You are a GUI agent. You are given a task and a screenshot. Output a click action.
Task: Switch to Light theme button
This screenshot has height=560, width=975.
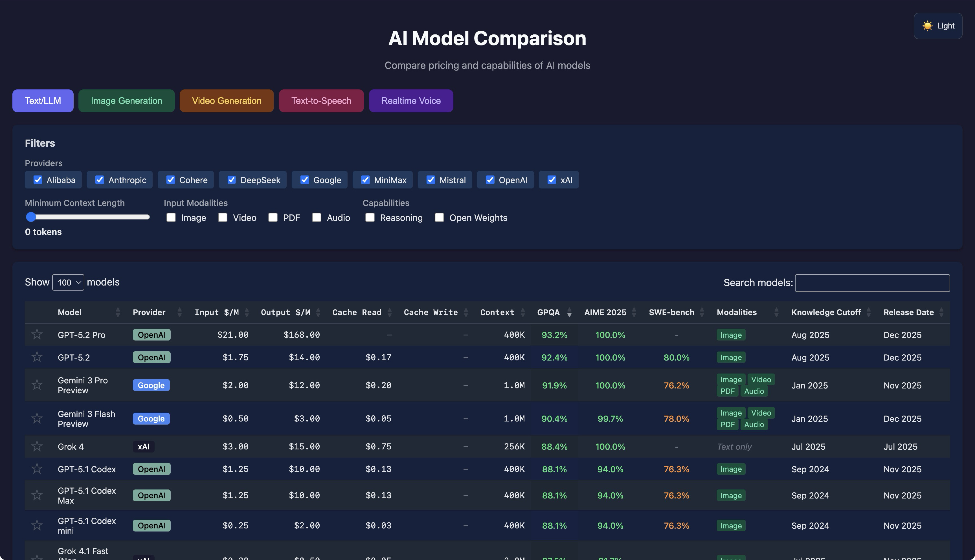coord(938,26)
